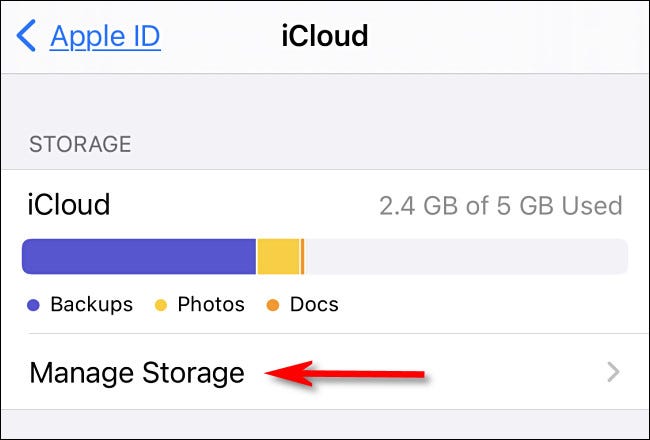Click the yellow Photos segment of storage bar
Image resolution: width=650 pixels, height=440 pixels.
pyautogui.click(x=279, y=257)
